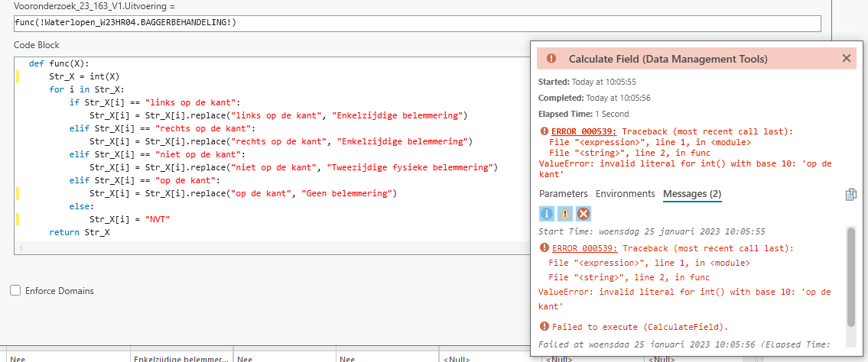The height and width of the screenshot is (362, 868).
Task: Switch to the Environments tab
Action: [x=625, y=194]
